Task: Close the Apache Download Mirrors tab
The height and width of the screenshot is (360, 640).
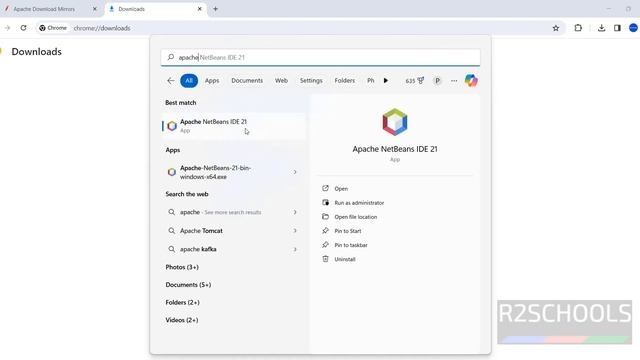Action: [x=95, y=9]
